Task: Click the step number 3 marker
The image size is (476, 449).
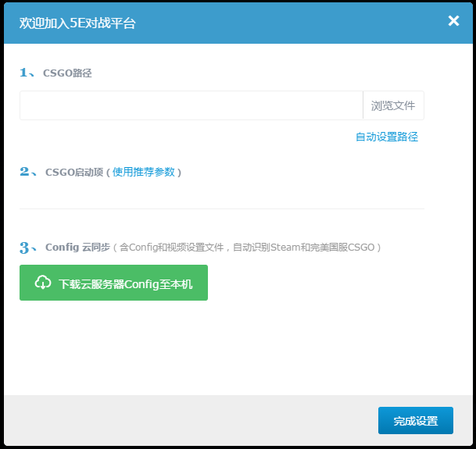Action: [x=26, y=248]
